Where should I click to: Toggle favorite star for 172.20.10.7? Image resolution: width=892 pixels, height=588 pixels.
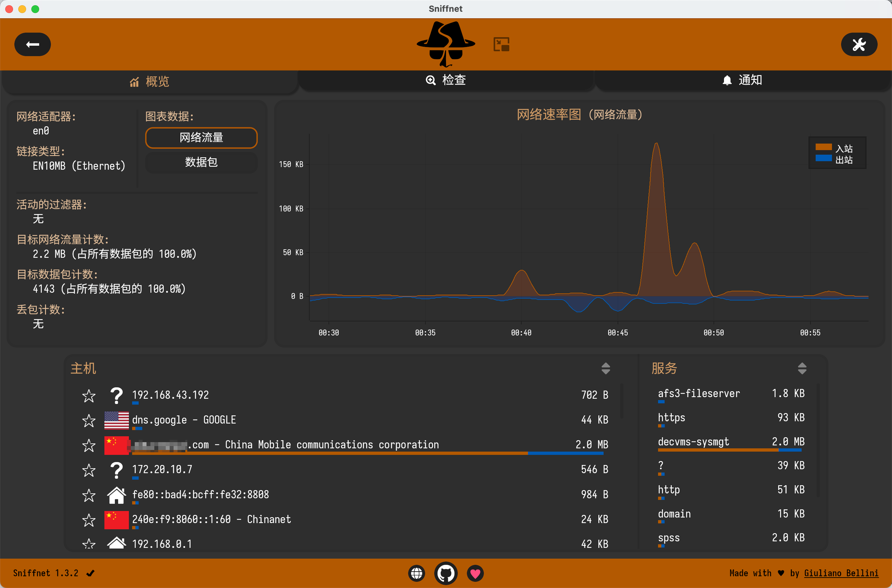click(x=89, y=470)
